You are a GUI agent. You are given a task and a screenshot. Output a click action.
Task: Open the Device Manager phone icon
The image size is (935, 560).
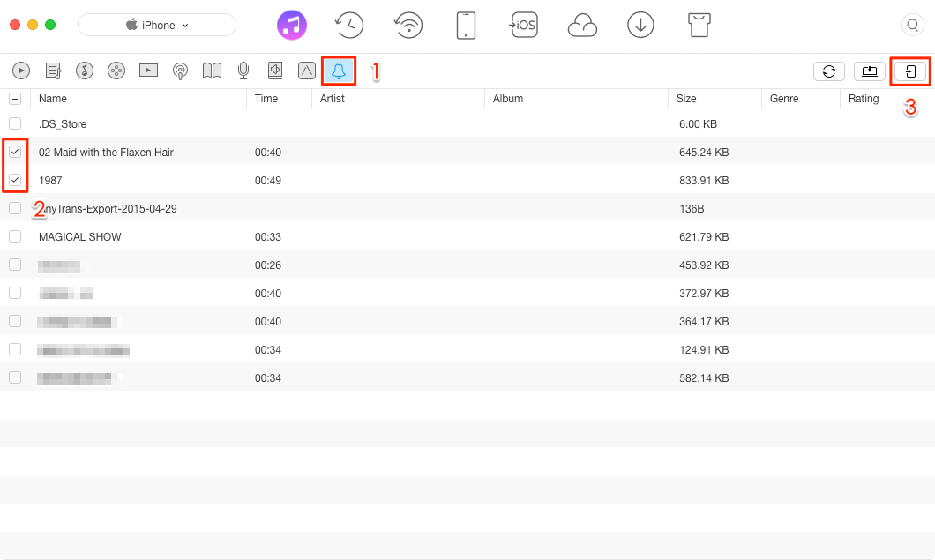pyautogui.click(x=466, y=25)
